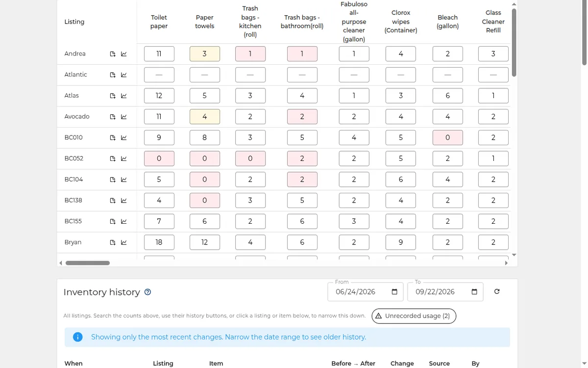Edit BC138 Paper towels count showing 0
The width and height of the screenshot is (588, 368).
[x=205, y=201]
